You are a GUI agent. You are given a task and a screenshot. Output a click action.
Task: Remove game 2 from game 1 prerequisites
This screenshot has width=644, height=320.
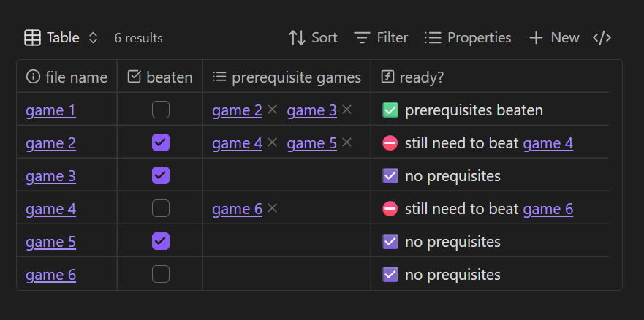coord(272,110)
